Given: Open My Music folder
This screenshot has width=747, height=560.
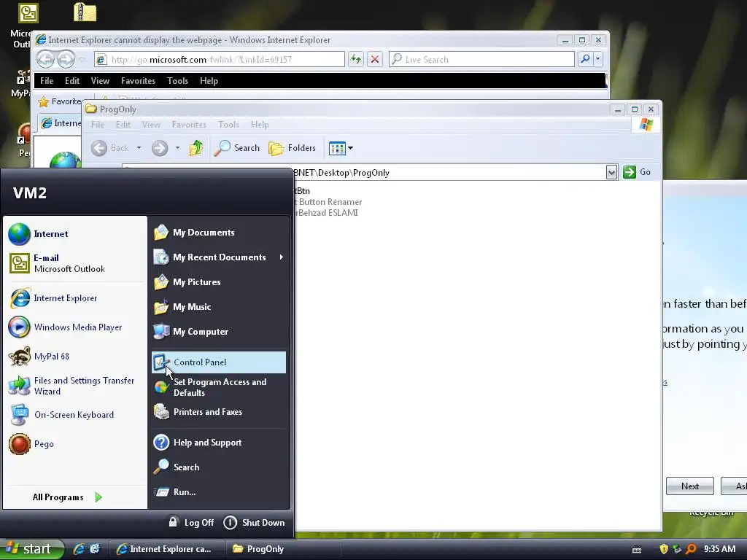Looking at the screenshot, I should tap(219, 307).
